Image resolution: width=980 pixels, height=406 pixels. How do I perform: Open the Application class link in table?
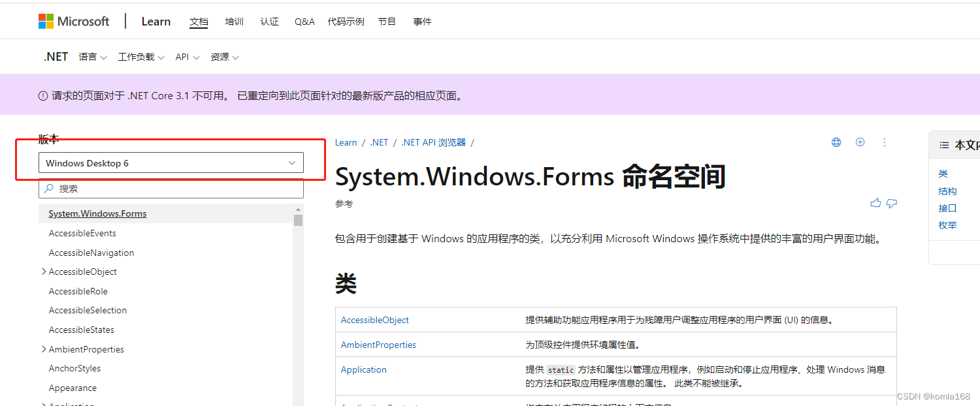pyautogui.click(x=364, y=369)
